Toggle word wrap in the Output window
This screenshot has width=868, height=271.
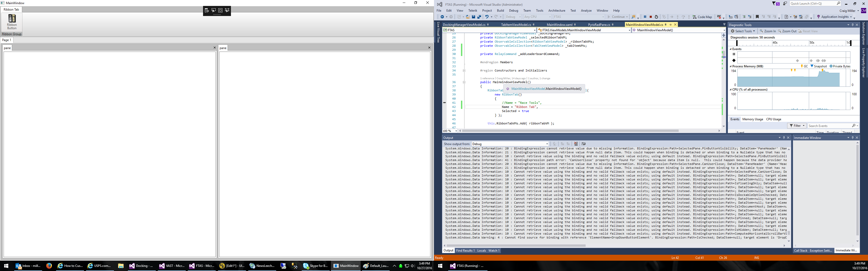[x=584, y=144]
